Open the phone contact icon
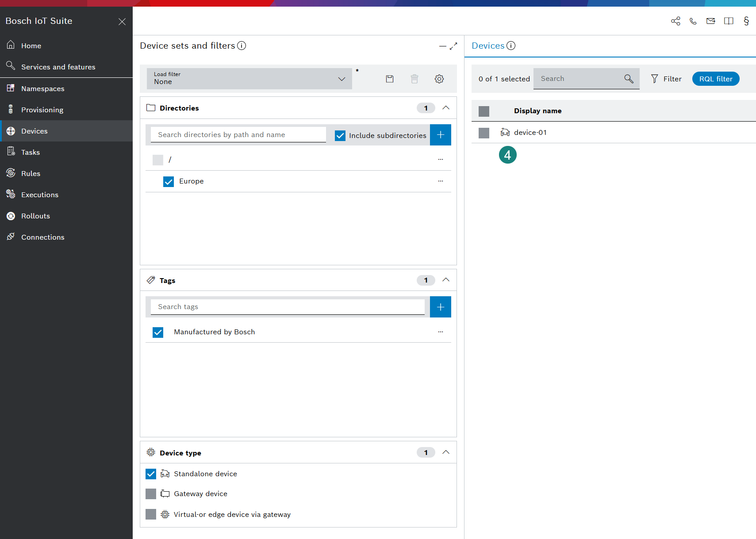756x539 pixels. [693, 21]
